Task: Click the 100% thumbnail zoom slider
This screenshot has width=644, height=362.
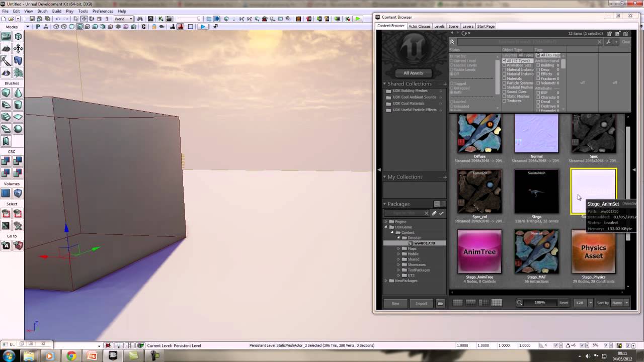Action: (540, 303)
